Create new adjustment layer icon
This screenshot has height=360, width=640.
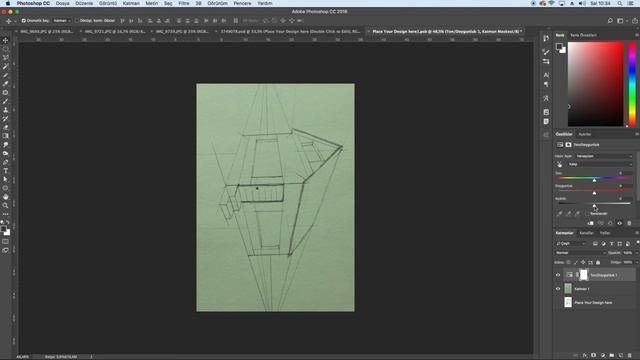pyautogui.click(x=603, y=356)
